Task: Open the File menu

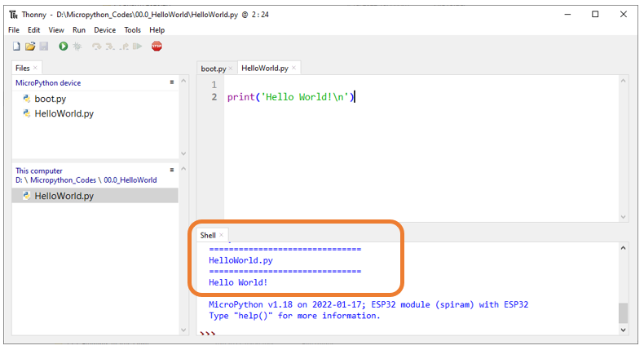Action: [14, 30]
